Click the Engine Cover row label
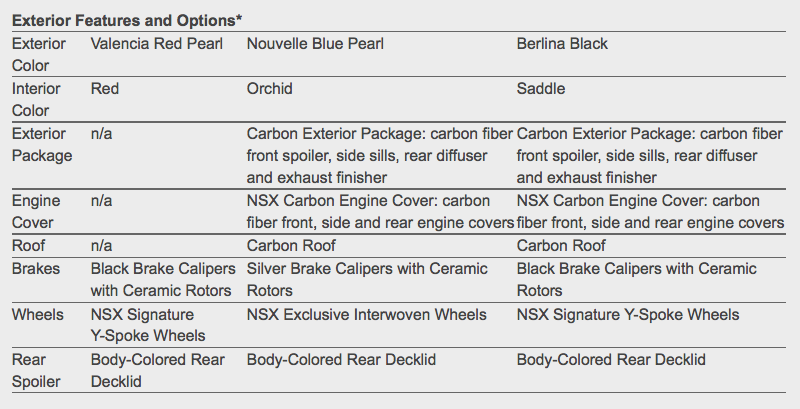The image size is (800, 409). [x=37, y=211]
